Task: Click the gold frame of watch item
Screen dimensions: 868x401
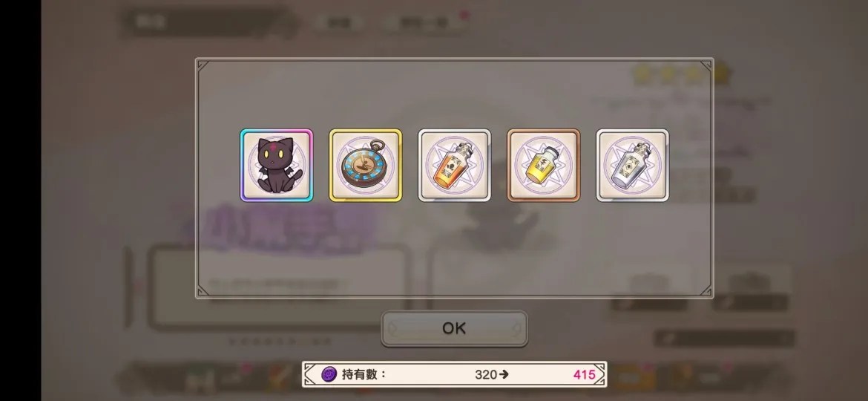Action: click(x=365, y=131)
